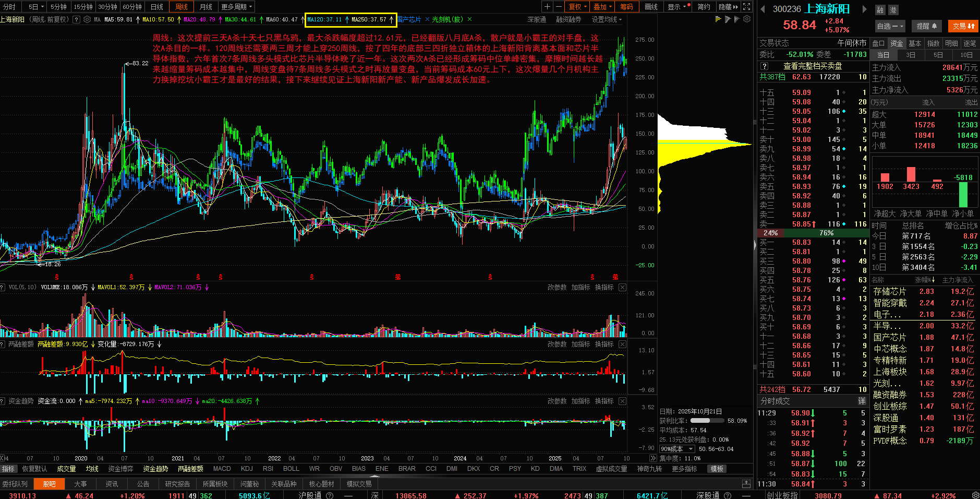Open the 交易 trade button

[x=963, y=26]
